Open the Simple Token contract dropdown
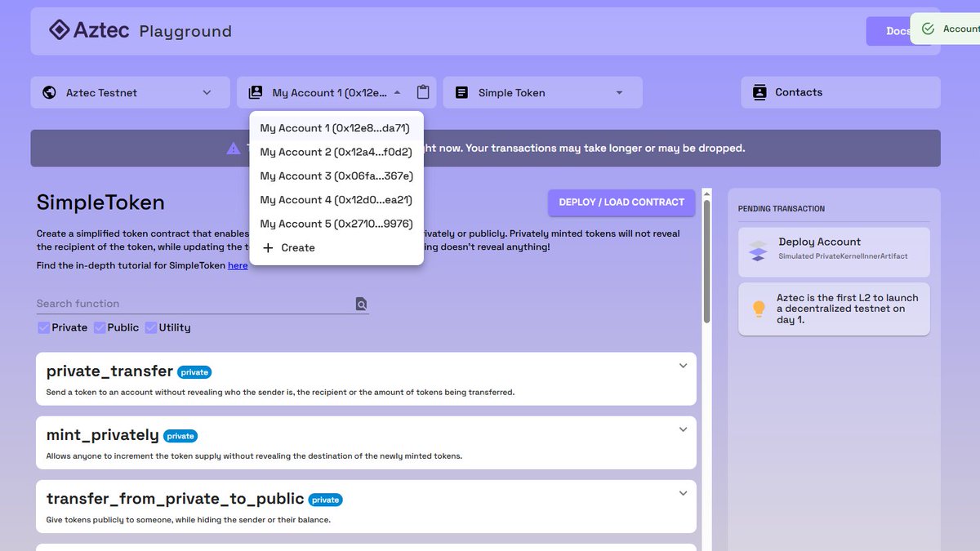Viewport: 980px width, 551px height. coord(543,92)
